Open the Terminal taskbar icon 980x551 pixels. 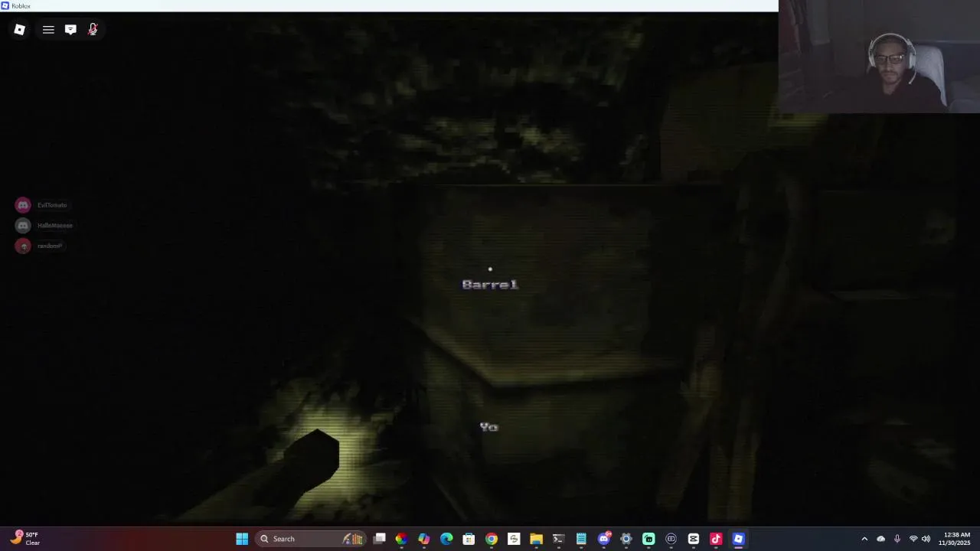coord(558,539)
